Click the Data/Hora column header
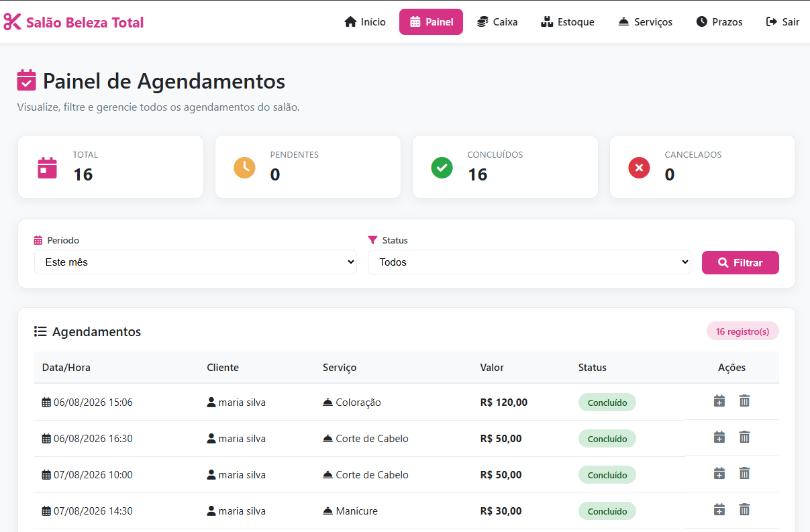810x532 pixels. click(x=66, y=368)
